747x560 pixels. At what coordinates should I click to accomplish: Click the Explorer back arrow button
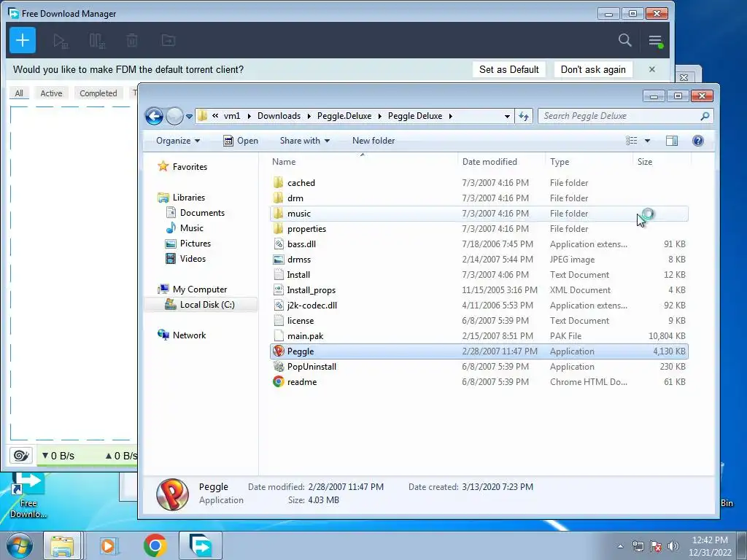[x=155, y=116]
